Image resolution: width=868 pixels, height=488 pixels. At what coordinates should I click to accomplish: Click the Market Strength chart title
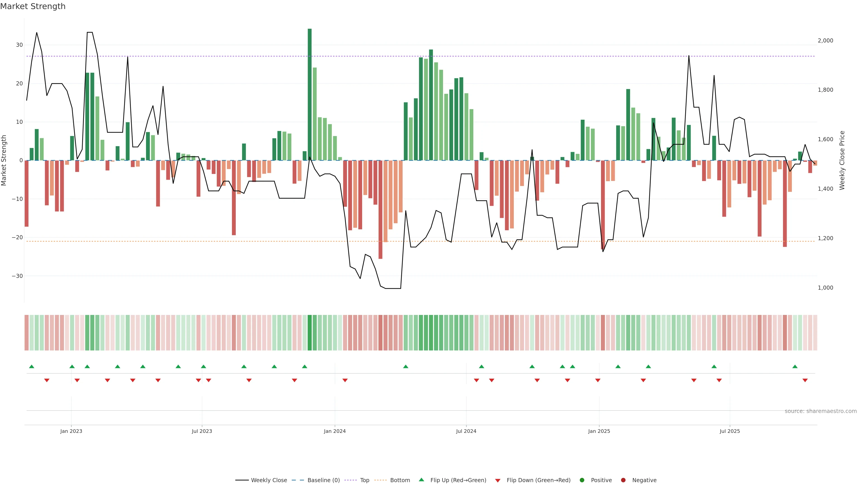(x=33, y=6)
